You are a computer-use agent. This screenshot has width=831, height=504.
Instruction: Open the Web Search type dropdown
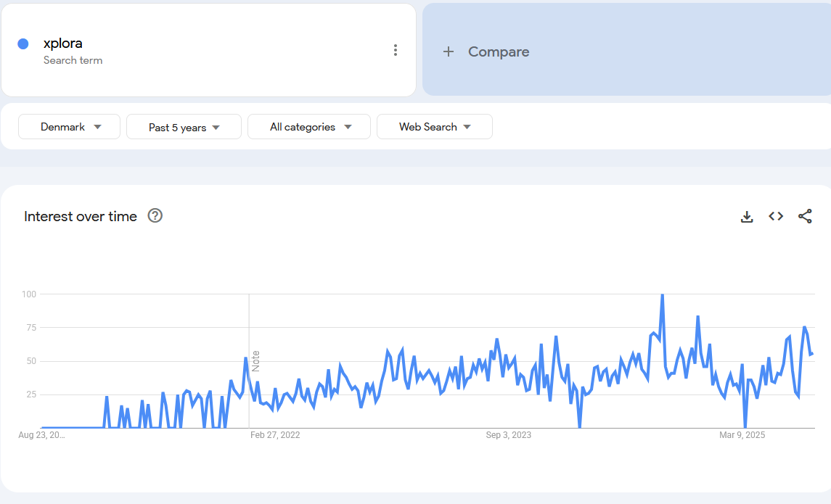[x=434, y=127]
